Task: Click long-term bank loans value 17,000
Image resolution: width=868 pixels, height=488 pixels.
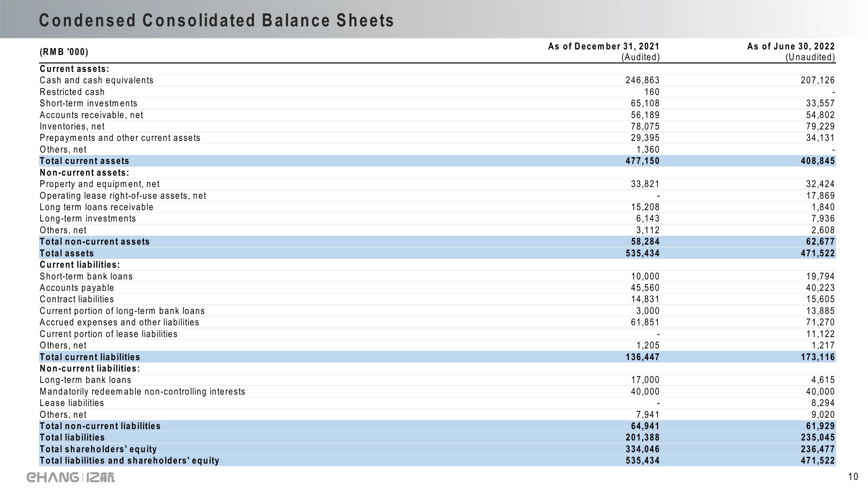Action: point(645,380)
